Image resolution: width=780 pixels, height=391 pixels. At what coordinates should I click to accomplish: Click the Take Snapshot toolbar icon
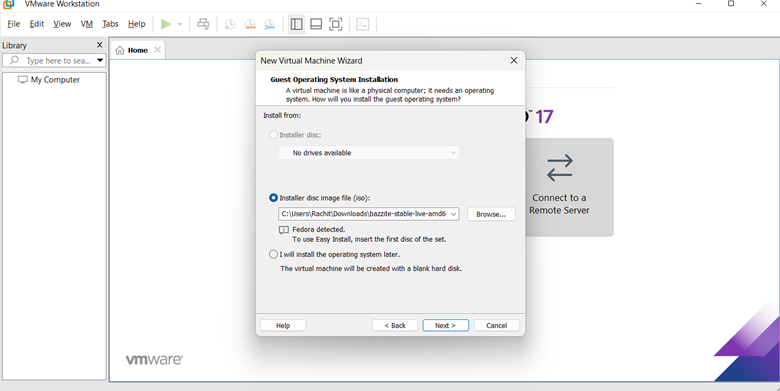(x=230, y=24)
